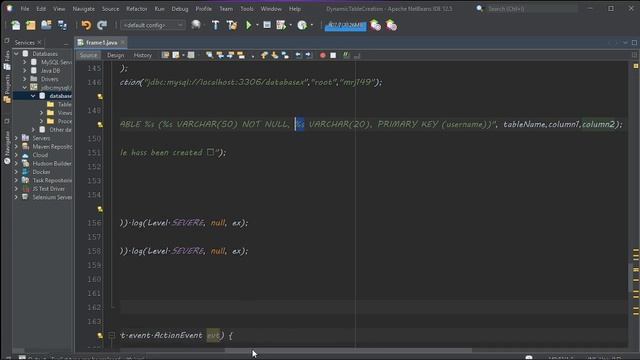This screenshot has height=360, width=640.
Task: Click the Stop Macro Recording square icon
Action: click(x=333, y=56)
